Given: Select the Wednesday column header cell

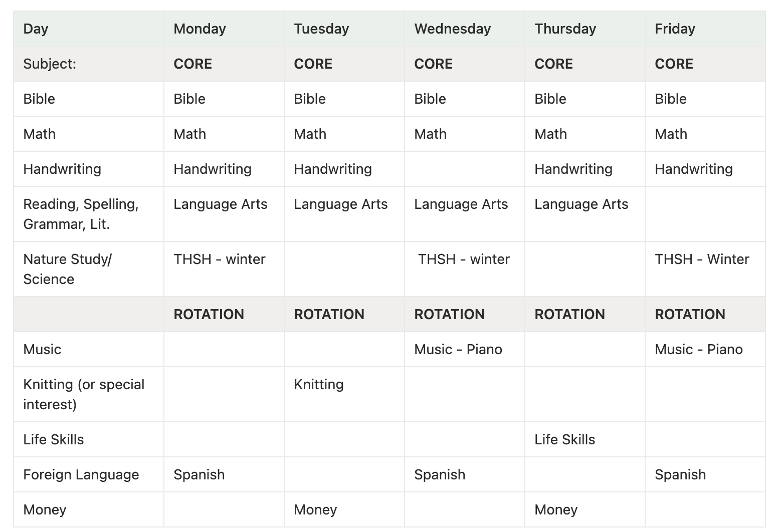Looking at the screenshot, I should coord(452,29).
